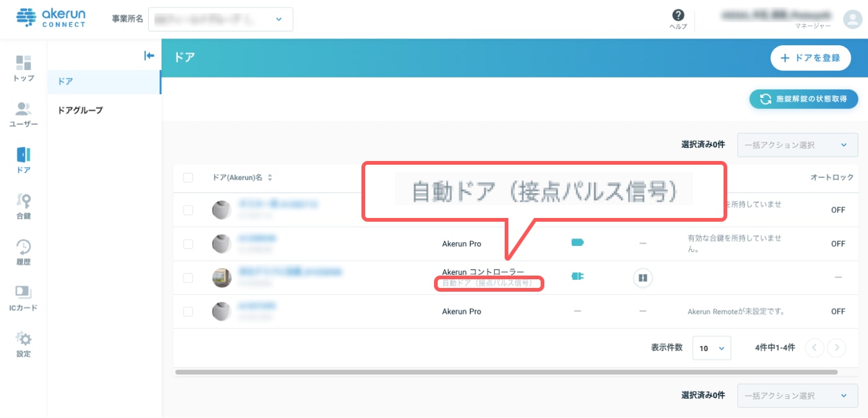Screen dimensions: 868x418
Task: Open the lower 一括アクション選択 dropdown
Action: [797, 396]
